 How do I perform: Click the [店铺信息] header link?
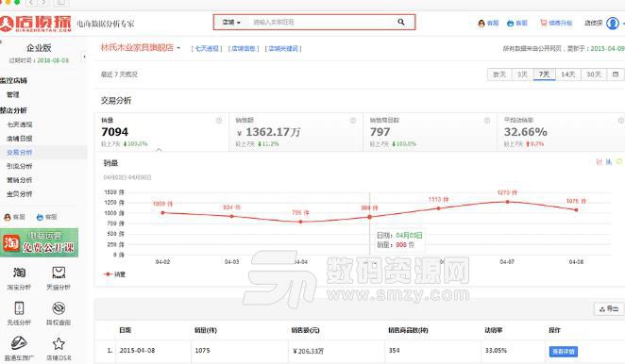[x=244, y=49]
